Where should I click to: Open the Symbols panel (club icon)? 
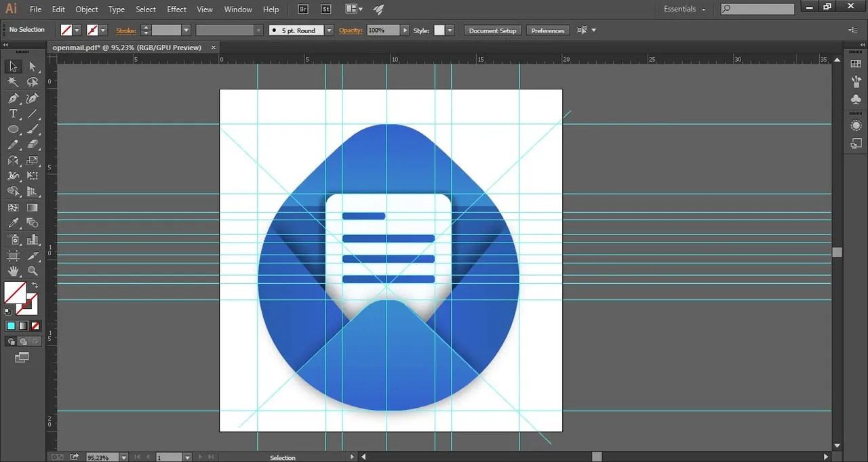856,100
